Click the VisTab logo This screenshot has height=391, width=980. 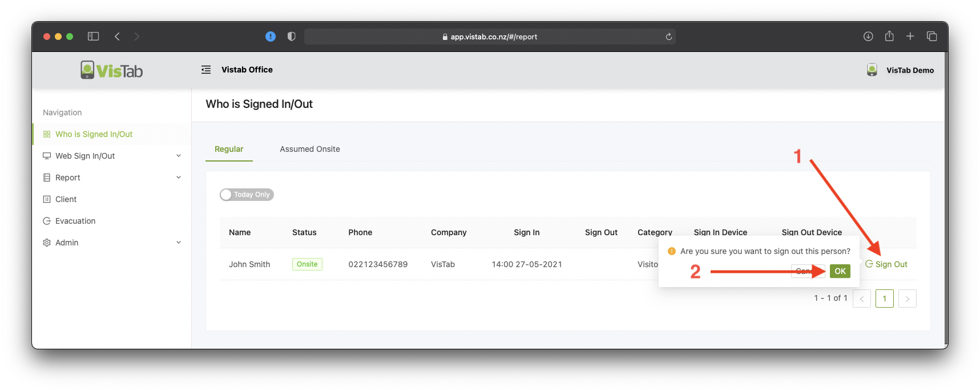112,70
